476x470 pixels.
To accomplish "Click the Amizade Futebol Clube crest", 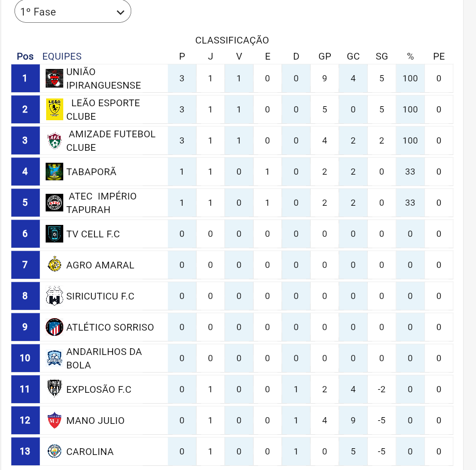I will [x=54, y=140].
